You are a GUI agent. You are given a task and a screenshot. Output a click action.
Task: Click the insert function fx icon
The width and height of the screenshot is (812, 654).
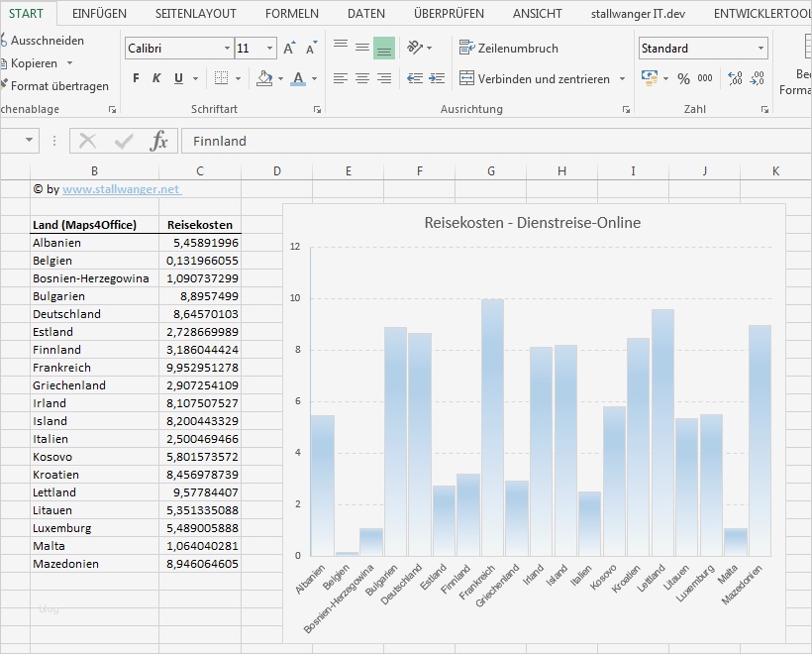tap(158, 142)
